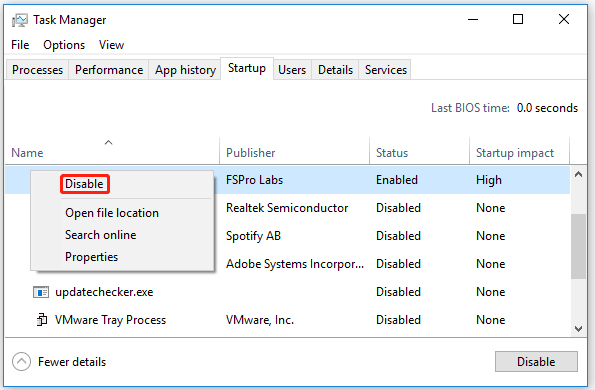Image resolution: width=595 pixels, height=390 pixels.
Task: Maximize the Task Manager window
Action: pos(518,19)
